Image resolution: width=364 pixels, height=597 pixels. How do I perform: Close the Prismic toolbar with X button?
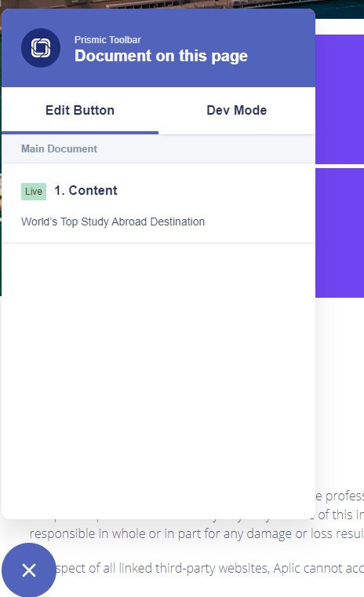coord(29,570)
